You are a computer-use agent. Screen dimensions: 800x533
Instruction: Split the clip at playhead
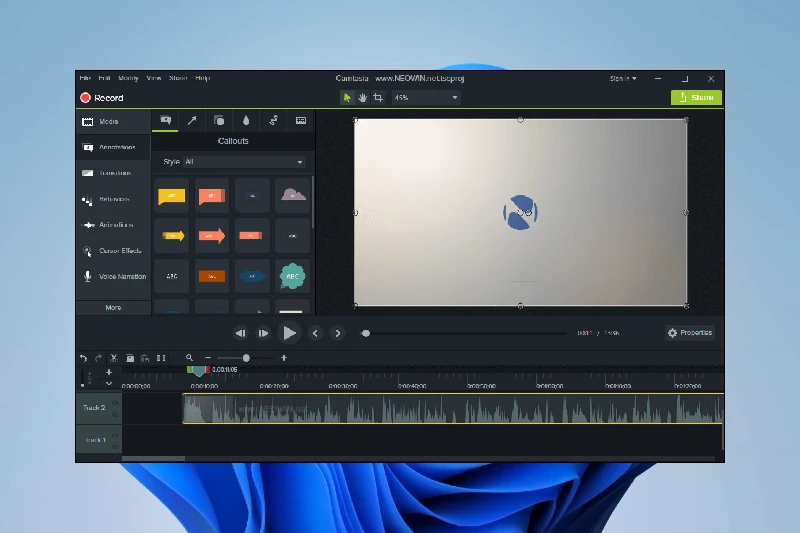(161, 358)
